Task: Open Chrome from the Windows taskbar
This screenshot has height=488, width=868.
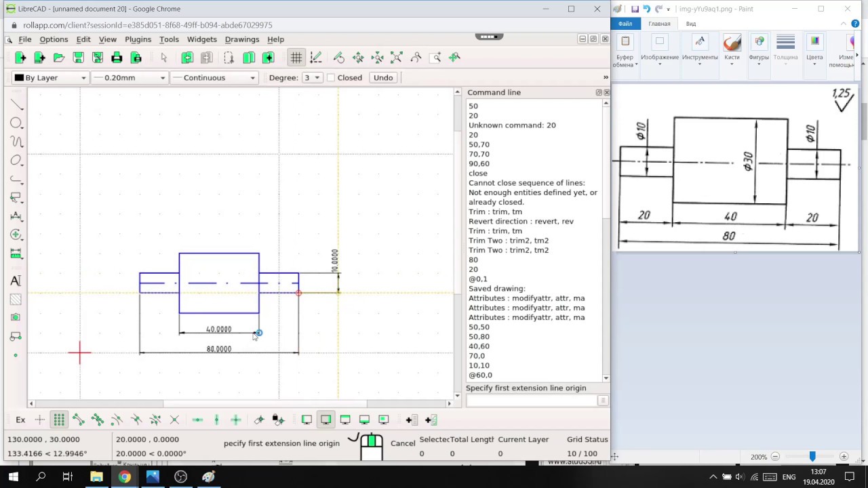Action: (x=124, y=476)
